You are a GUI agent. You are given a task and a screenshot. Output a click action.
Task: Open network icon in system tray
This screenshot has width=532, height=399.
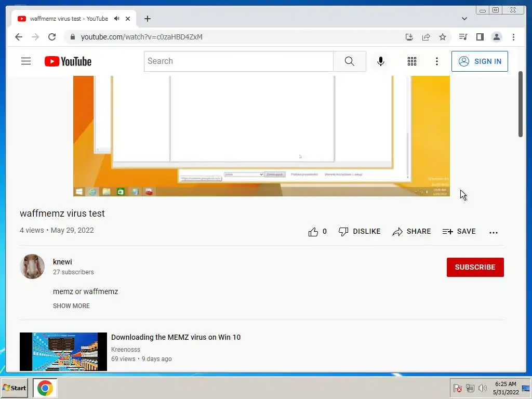tap(470, 388)
